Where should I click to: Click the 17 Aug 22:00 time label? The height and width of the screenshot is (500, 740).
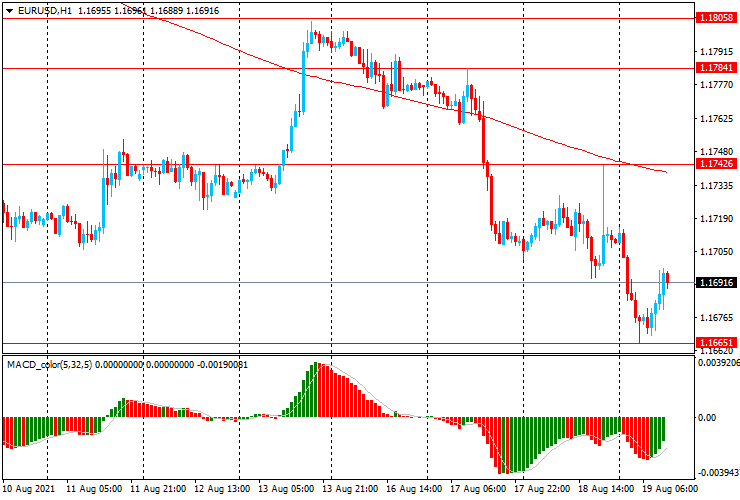pos(543,489)
